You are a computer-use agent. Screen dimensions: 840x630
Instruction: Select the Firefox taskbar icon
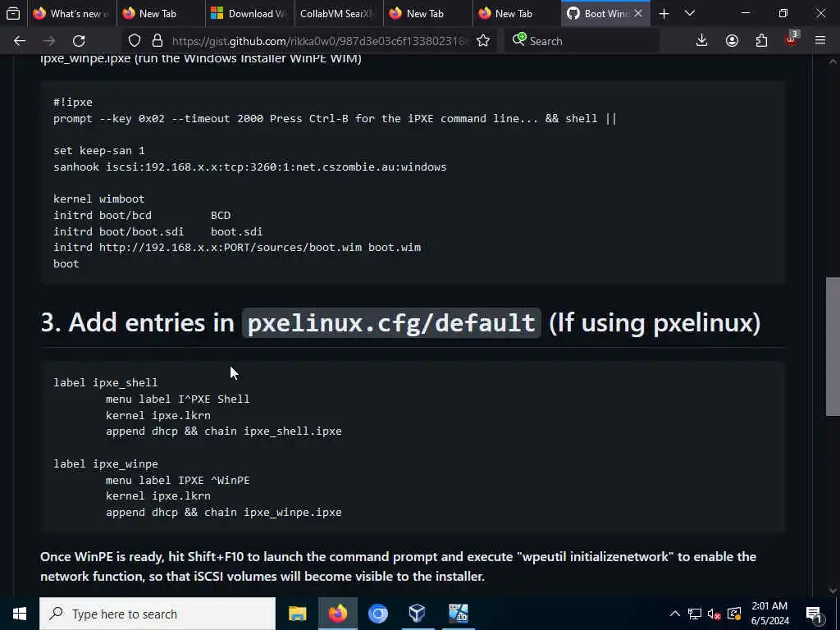[338, 614]
